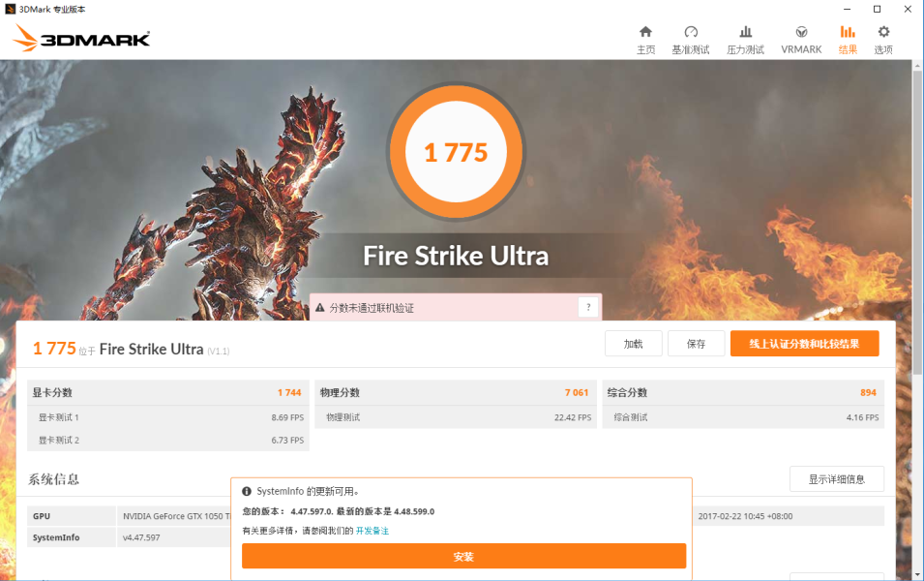Click the 物理测试 row label
Viewport: 924px width, 581px height.
coord(343,417)
